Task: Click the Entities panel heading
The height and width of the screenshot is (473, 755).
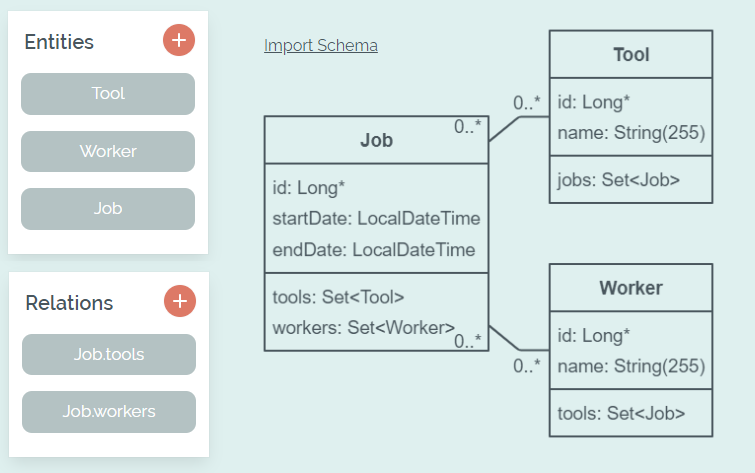Action: pyautogui.click(x=59, y=42)
